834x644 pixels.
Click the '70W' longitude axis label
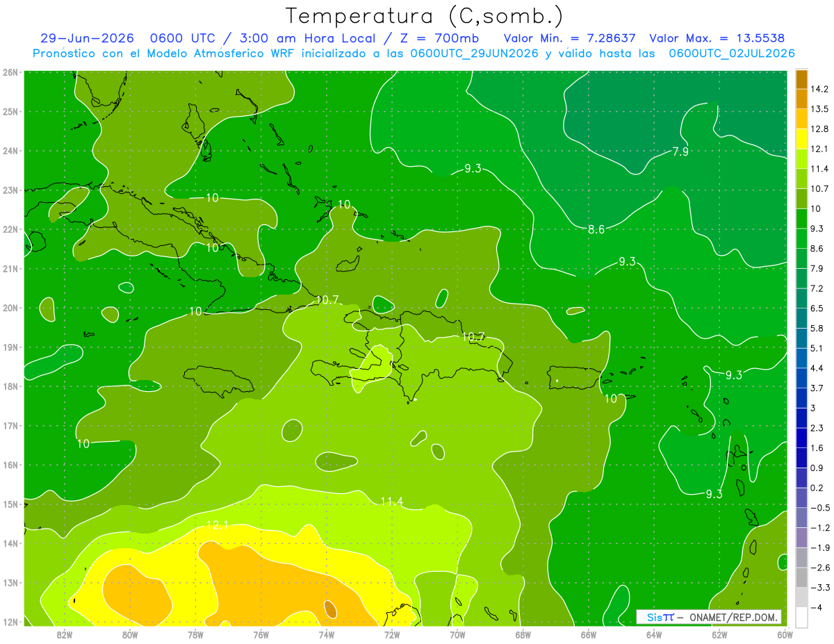click(457, 634)
